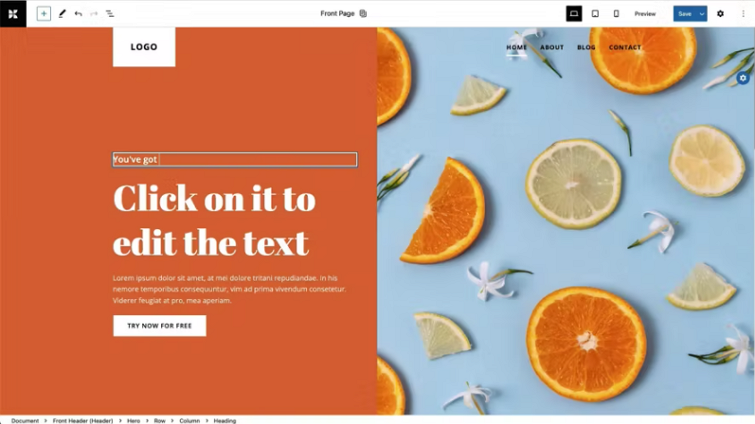Click the blue gear over the hero image
The height and width of the screenshot is (424, 755).
coord(743,77)
